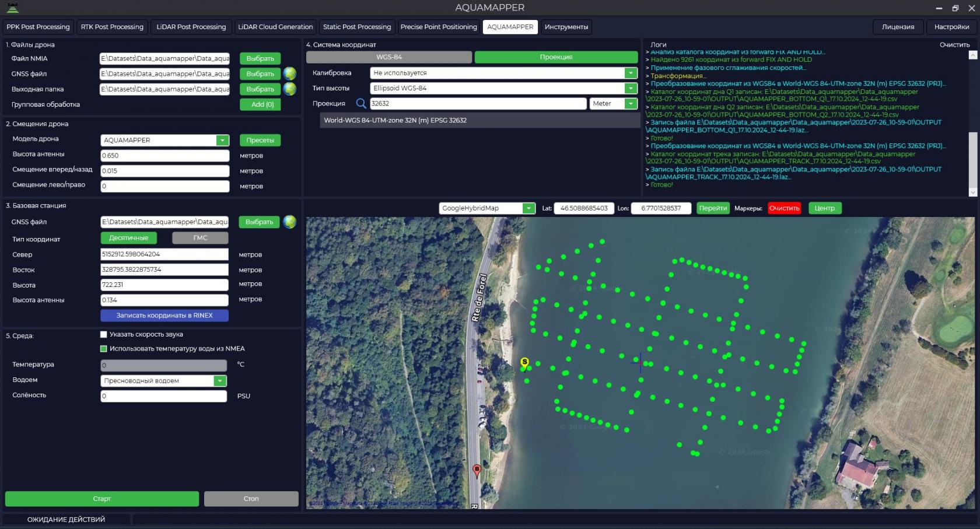This screenshot has height=529, width=980.
Task: Click Выбрать for Выходная папка
Action: tap(260, 89)
